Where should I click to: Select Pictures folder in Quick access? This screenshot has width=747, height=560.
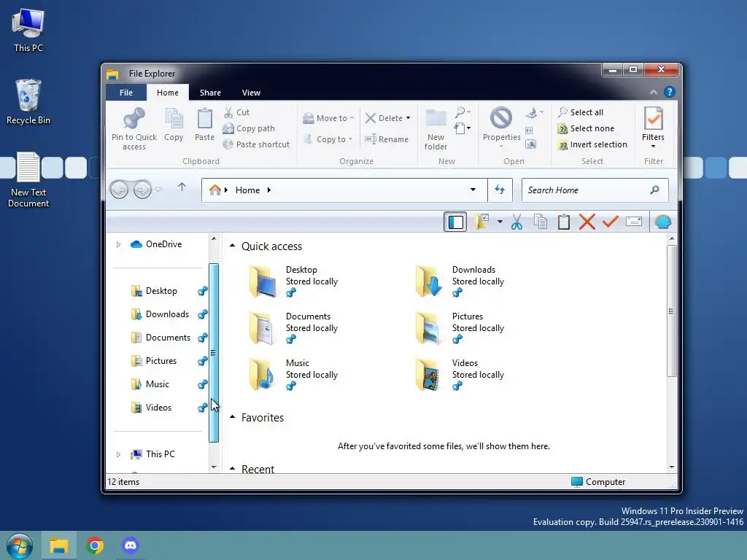[460, 327]
